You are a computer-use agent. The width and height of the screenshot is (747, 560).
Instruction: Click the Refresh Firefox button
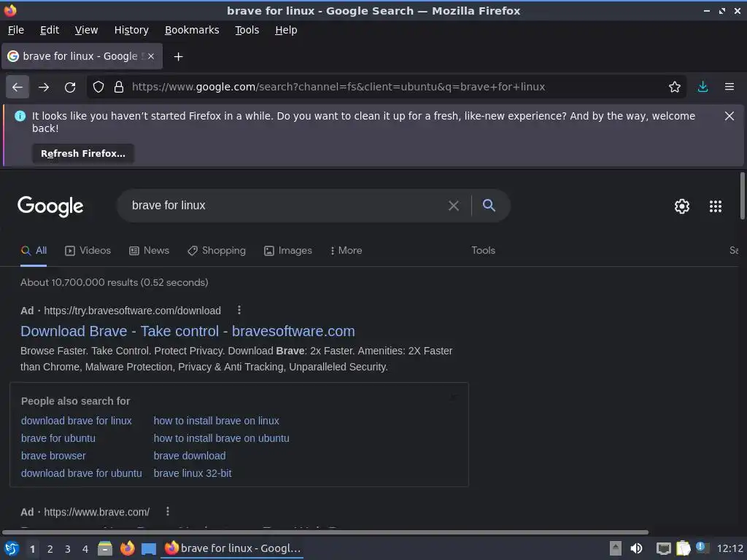tap(83, 154)
